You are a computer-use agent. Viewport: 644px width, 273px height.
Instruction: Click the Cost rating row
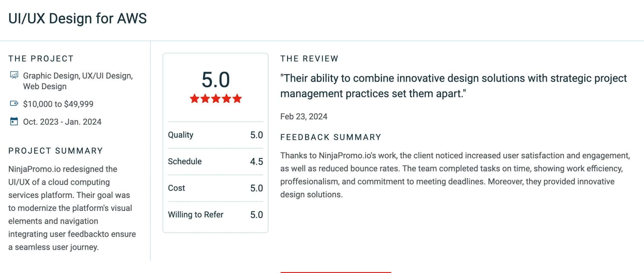click(215, 188)
